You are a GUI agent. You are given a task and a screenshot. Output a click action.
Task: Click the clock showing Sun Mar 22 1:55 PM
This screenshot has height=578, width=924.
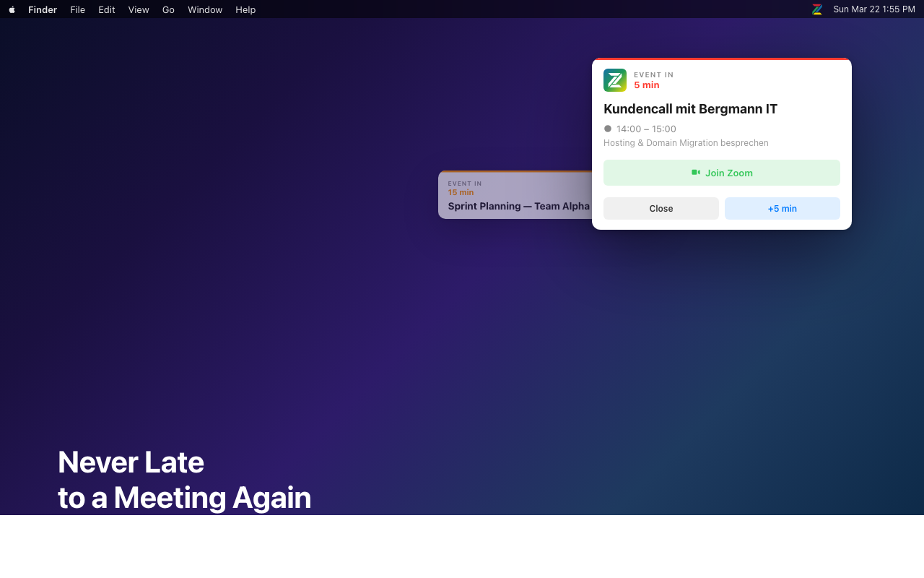(874, 9)
